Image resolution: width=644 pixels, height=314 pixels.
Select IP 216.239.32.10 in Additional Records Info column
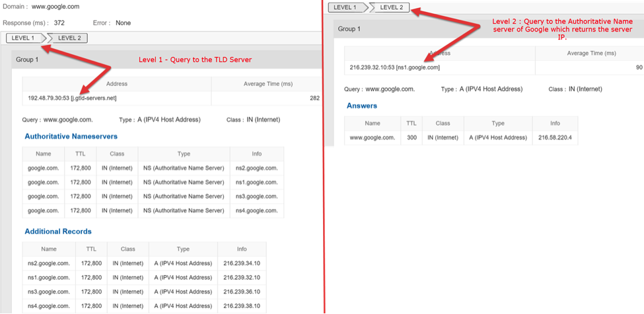pyautogui.click(x=242, y=278)
